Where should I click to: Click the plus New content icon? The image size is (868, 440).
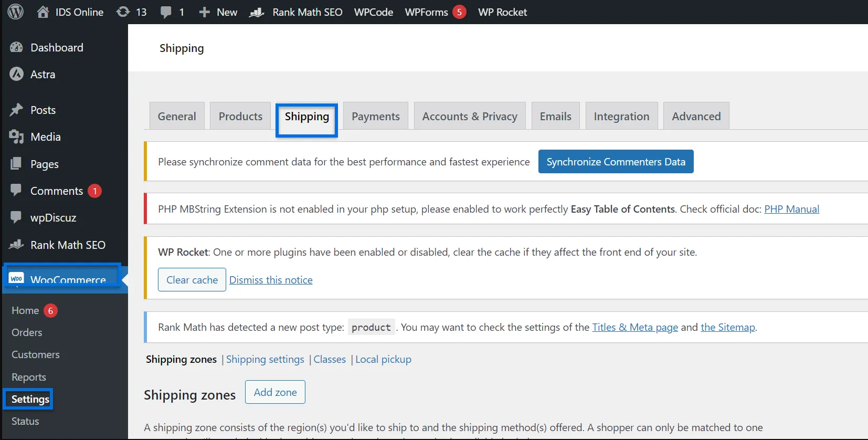coord(204,12)
